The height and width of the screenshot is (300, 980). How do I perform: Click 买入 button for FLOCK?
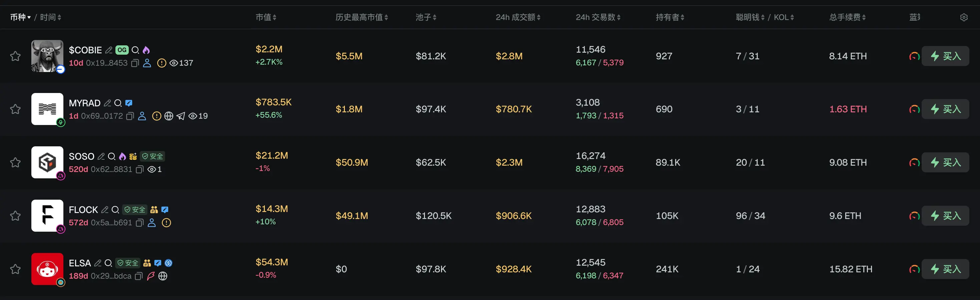[x=945, y=216]
